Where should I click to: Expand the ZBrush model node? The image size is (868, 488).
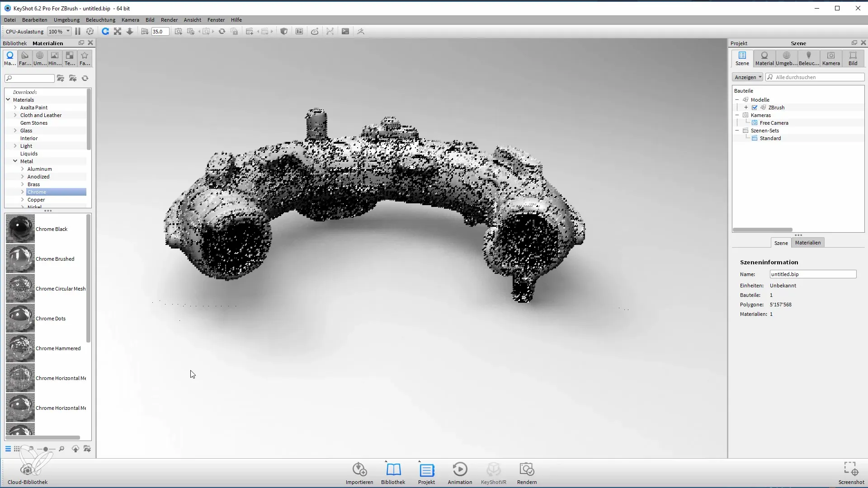[x=746, y=108]
